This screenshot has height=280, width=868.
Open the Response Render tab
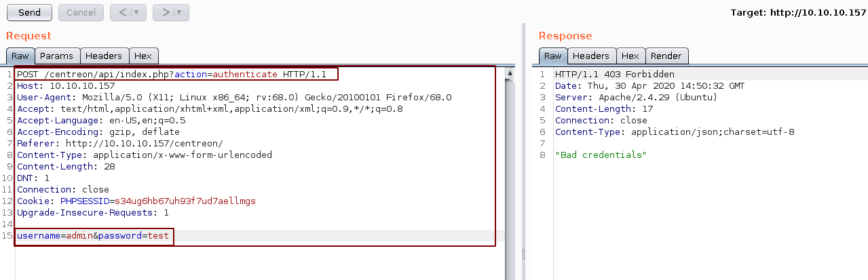pyautogui.click(x=666, y=56)
